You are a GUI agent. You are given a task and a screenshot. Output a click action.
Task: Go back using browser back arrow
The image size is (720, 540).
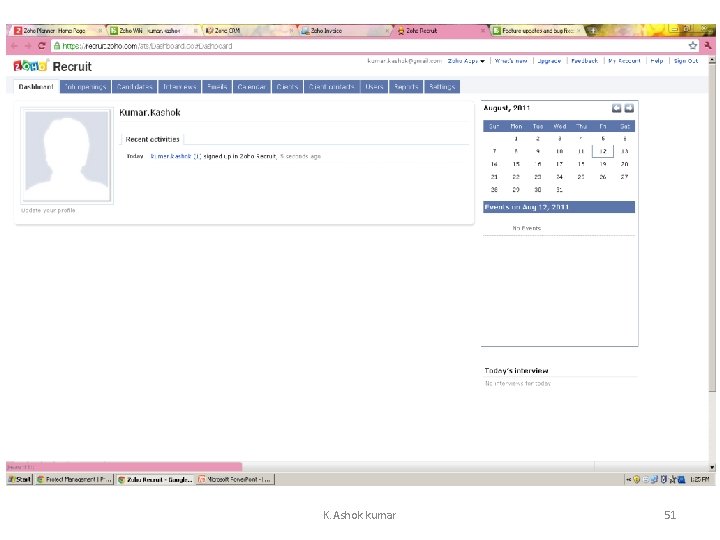(14, 46)
